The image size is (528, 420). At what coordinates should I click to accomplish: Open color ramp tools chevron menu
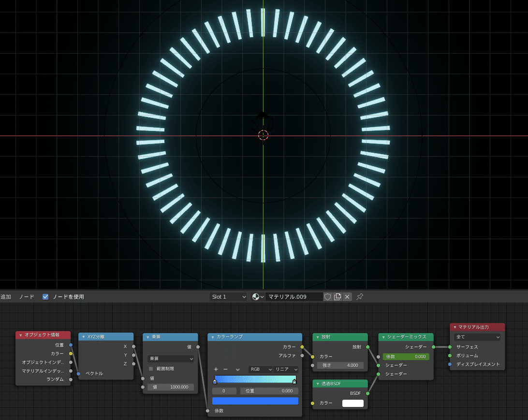[x=238, y=369]
